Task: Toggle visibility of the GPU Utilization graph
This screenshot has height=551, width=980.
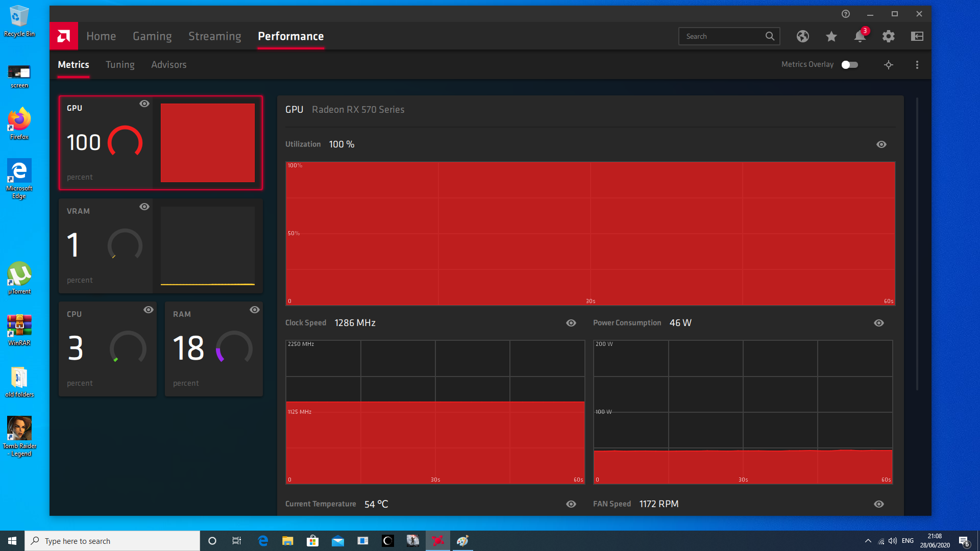Action: (881, 144)
